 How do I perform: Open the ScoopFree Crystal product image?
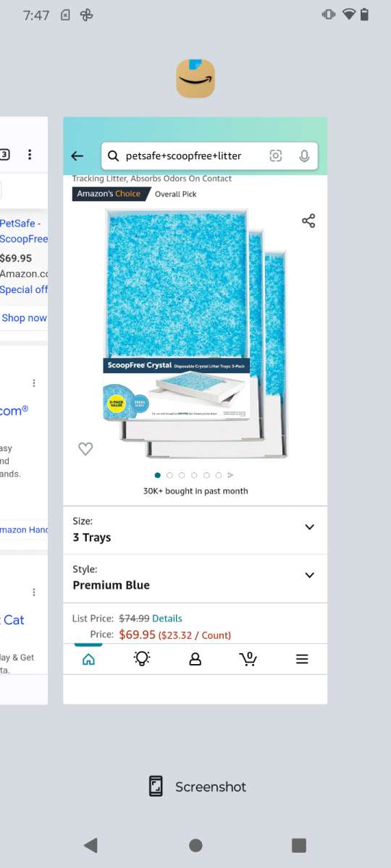195,333
